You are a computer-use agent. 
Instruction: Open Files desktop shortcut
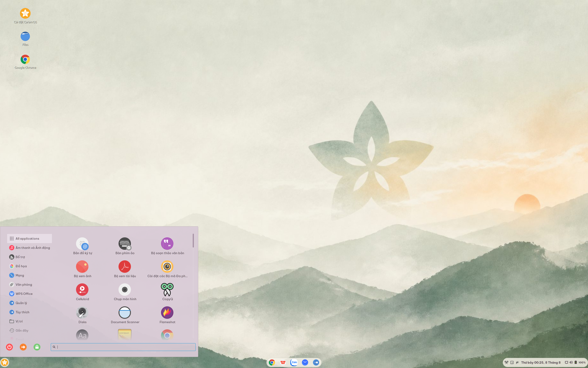(25, 39)
